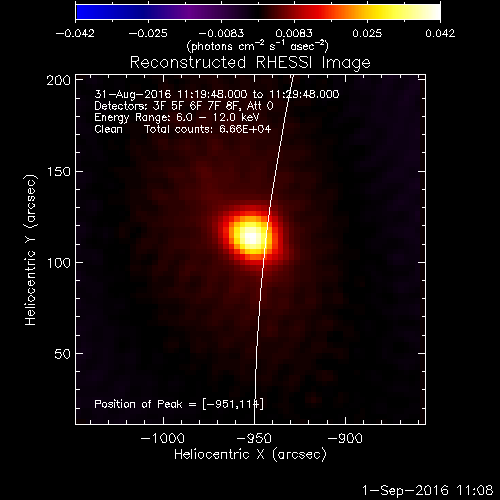Click the Y-axis tick label '200'
This screenshot has height=500, width=500.
59,80
